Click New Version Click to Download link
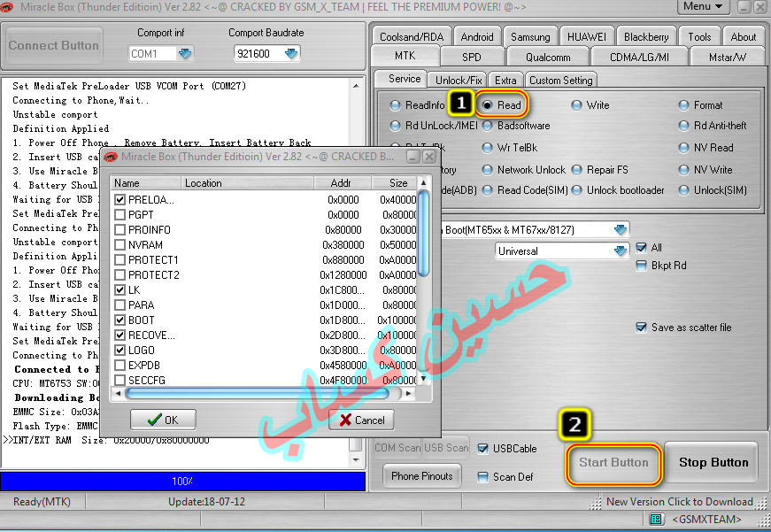 680,502
